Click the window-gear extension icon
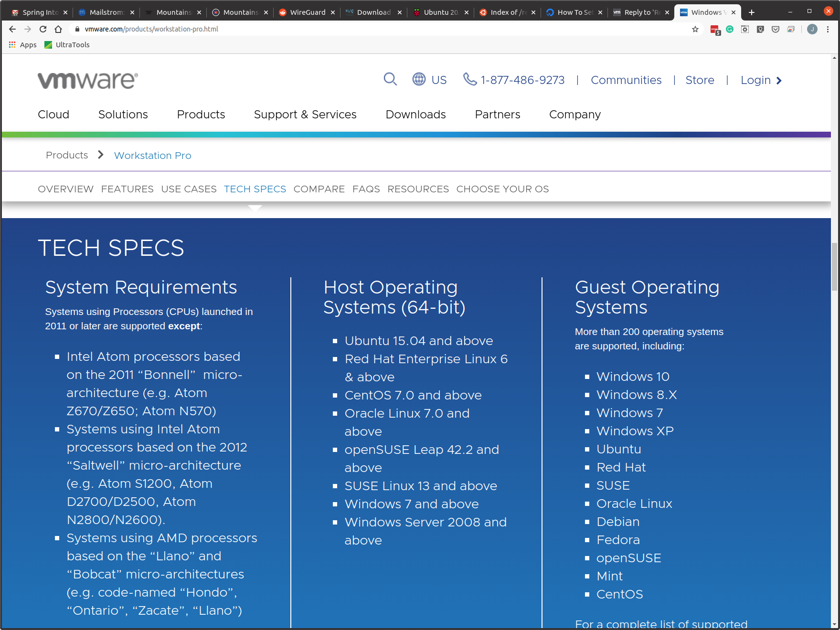Screen dimensions: 840x630 (745, 29)
